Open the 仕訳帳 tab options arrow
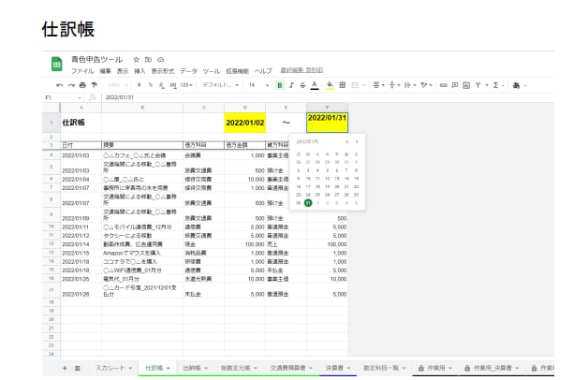588x380 pixels. click(168, 369)
